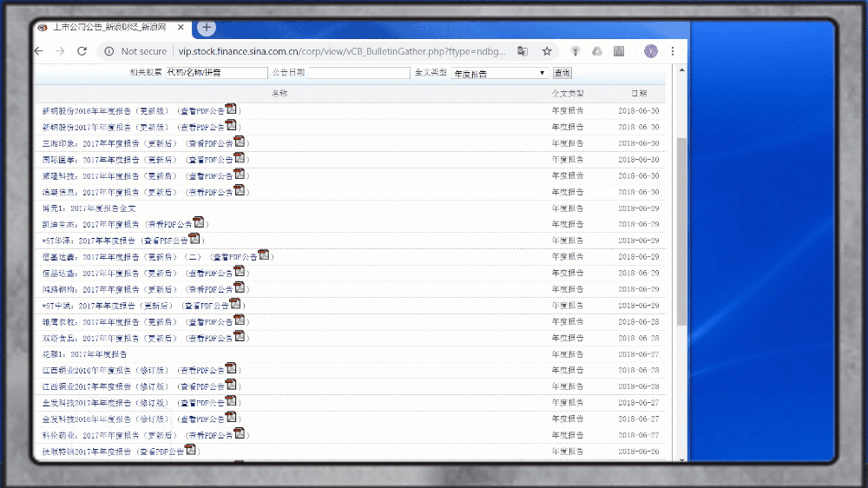This screenshot has height=488, width=868.
Task: Click date 2018-06-26 in 抚顺特钢 row
Action: click(x=639, y=452)
